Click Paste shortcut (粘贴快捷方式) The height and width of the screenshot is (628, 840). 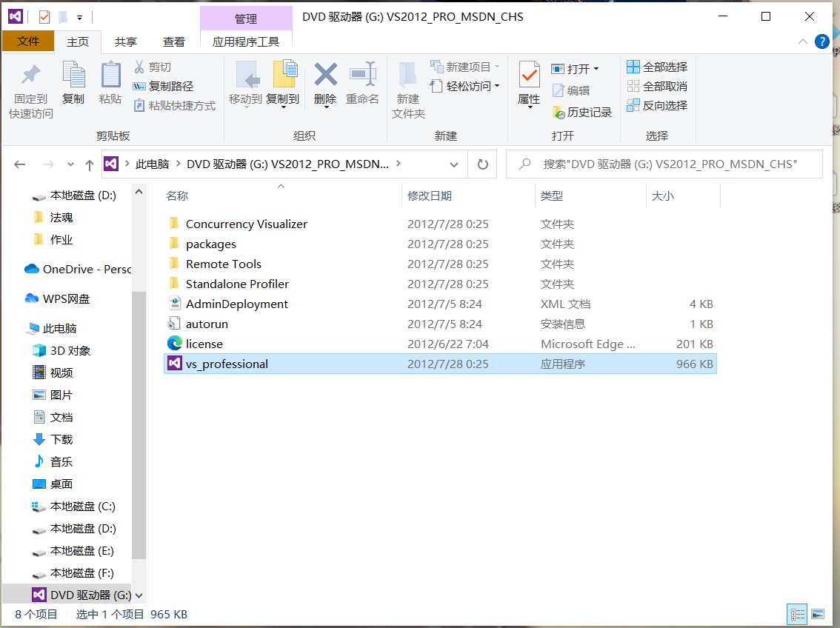(175, 105)
